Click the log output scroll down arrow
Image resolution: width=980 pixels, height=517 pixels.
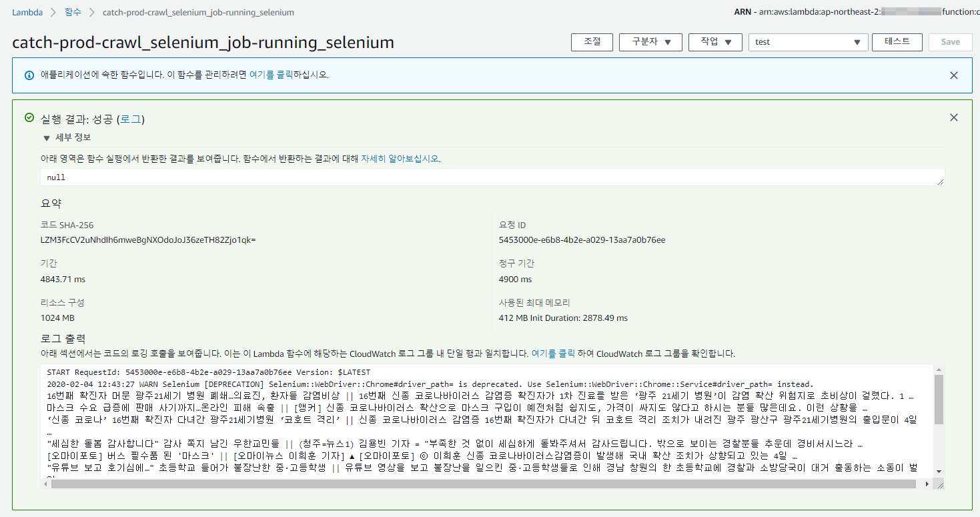pos(939,472)
